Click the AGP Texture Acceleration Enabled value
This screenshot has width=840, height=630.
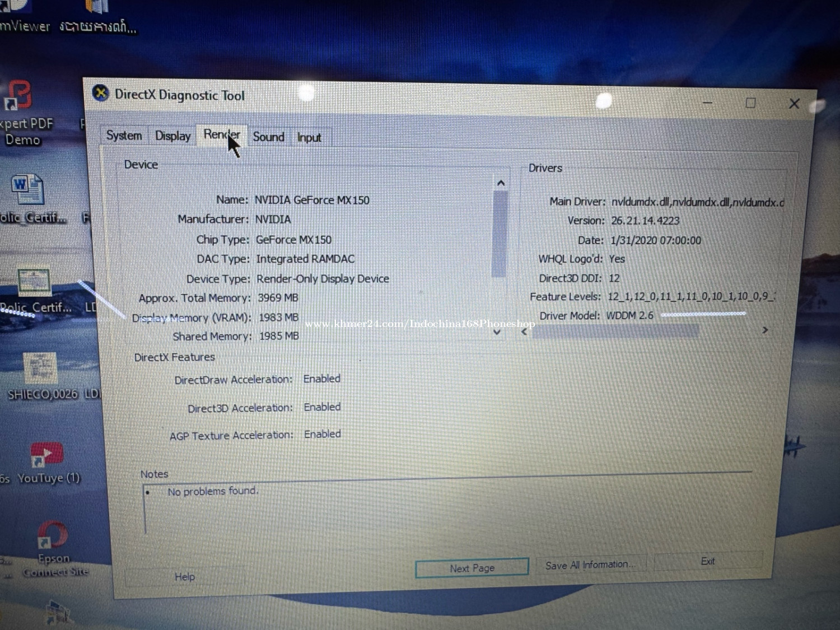[323, 434]
